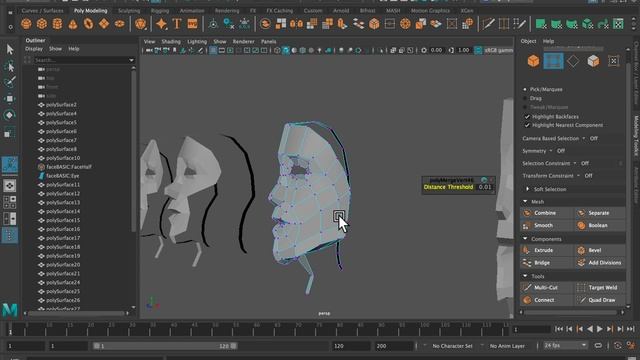
Task: Open the Outliner Display menu
Action: 34,49
